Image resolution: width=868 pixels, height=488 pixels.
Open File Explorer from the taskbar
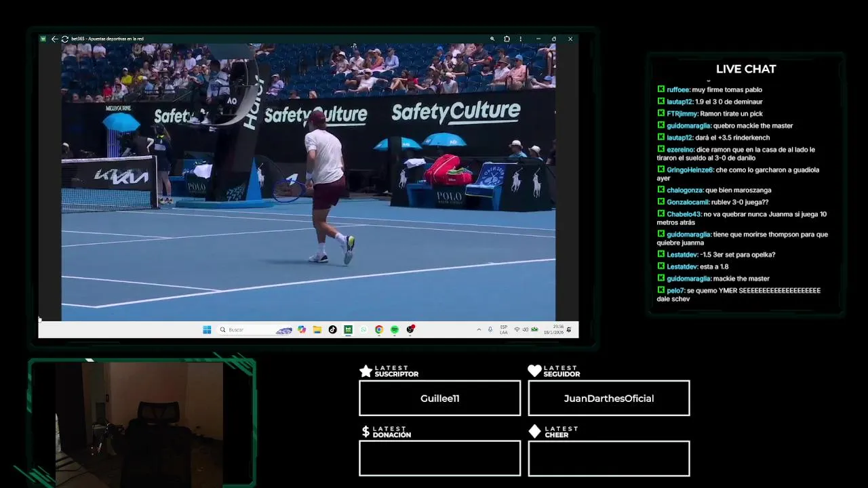(x=317, y=330)
